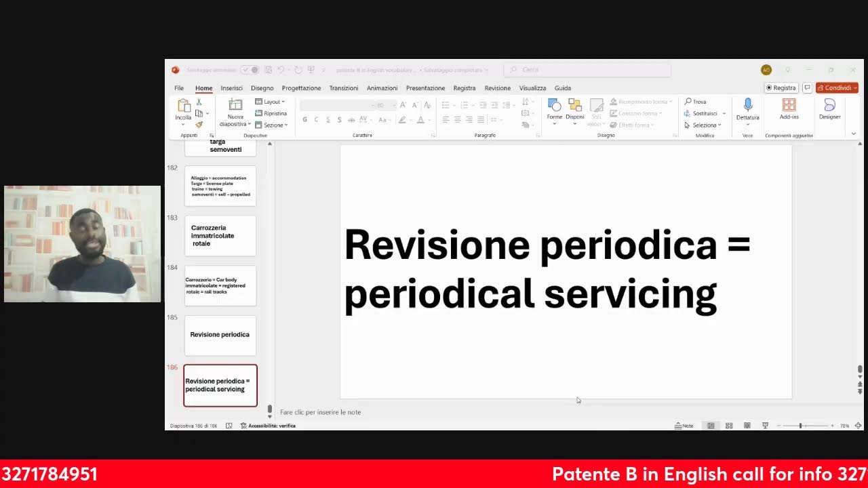Click the font color A swatch
The image size is (868, 488).
[420, 119]
